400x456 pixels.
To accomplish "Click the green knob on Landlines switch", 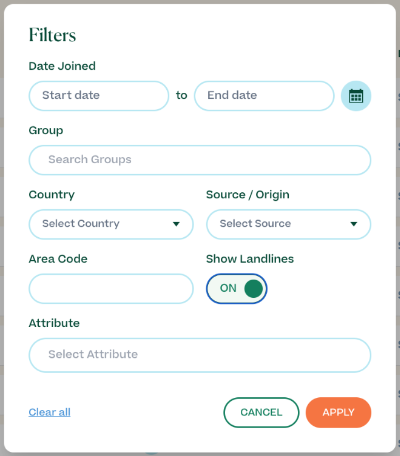I will [x=254, y=289].
